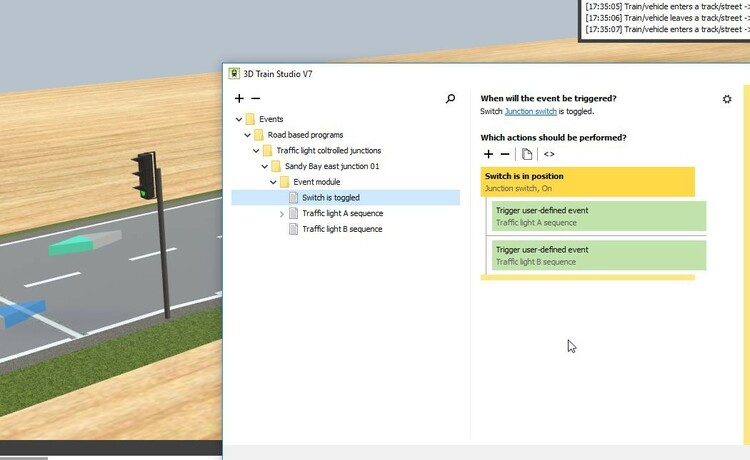Select Sandy Bay east junction 01
750x460 pixels.
tap(332, 166)
